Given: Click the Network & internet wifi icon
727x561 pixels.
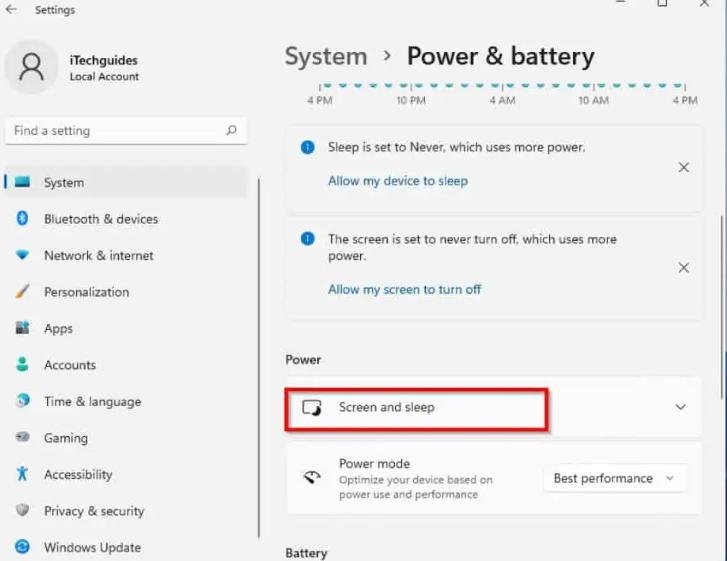Looking at the screenshot, I should [22, 255].
